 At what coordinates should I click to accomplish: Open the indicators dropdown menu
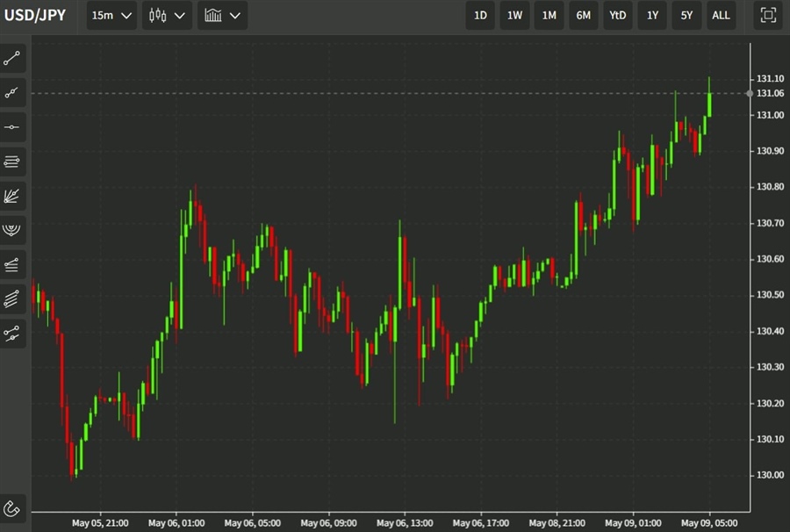[222, 15]
